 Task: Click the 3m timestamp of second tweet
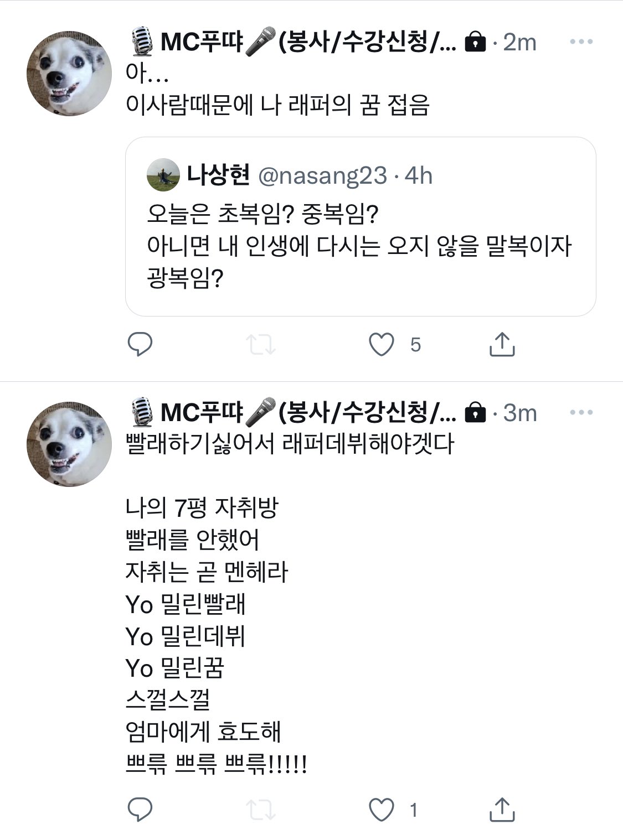(x=519, y=413)
